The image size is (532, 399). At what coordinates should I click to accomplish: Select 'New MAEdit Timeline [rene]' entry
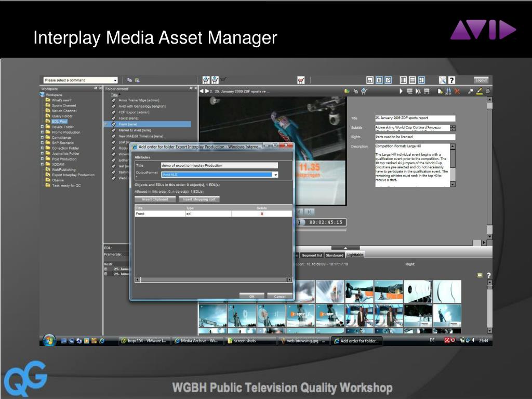pos(141,136)
